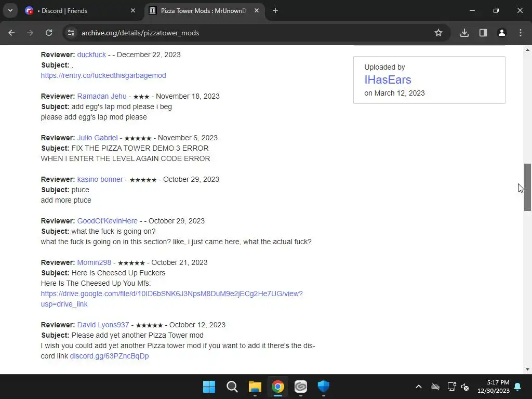View site information icon in address bar
This screenshot has height=399, width=532.
pos(71,33)
